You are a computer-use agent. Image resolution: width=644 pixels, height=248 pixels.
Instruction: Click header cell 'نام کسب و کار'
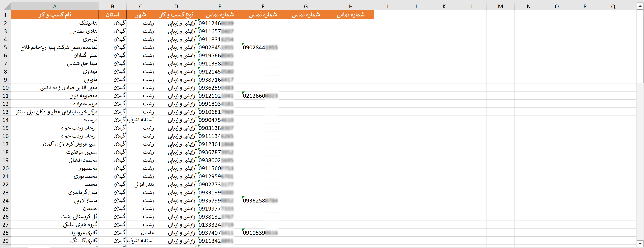click(x=55, y=15)
